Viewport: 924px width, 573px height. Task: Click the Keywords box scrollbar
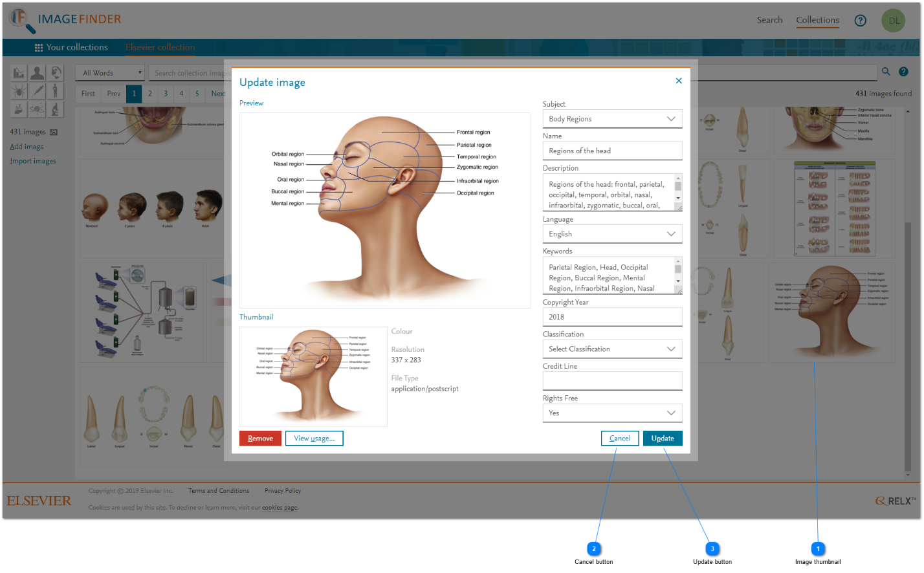click(x=678, y=271)
